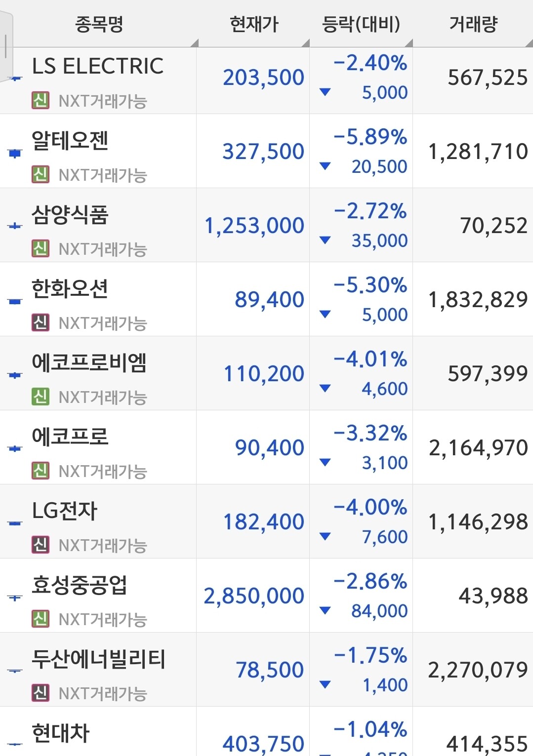Image resolution: width=533 pixels, height=756 pixels.
Task: Click the LS ELECTRIC candlestick mini-chart icon
Action: [16, 79]
